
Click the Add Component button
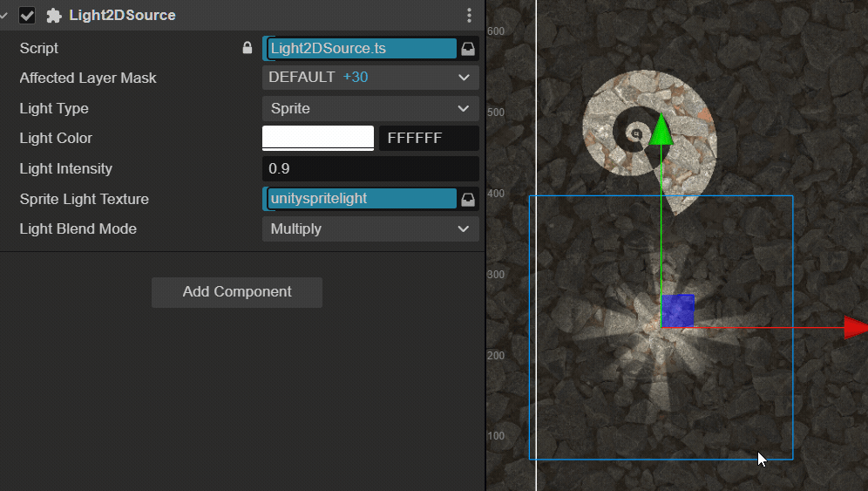pyautogui.click(x=237, y=292)
